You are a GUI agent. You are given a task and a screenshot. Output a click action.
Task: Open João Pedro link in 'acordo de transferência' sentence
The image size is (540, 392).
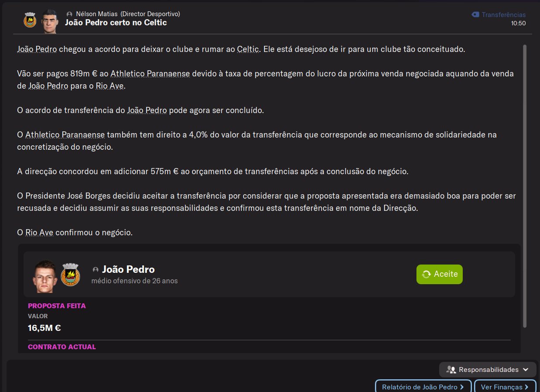147,110
